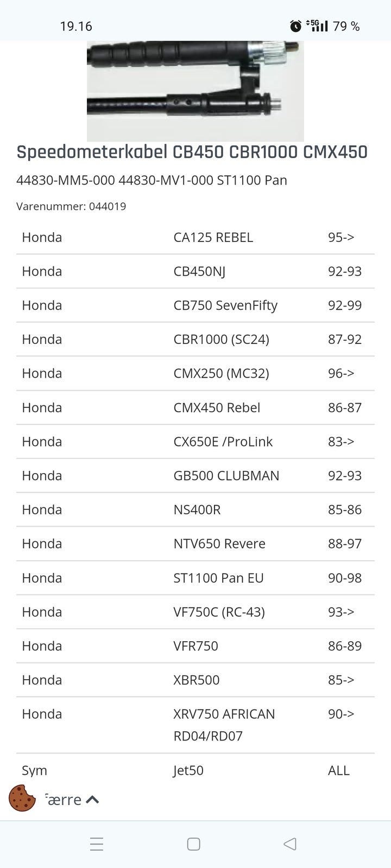Tap the alarm clock status icon
Image resolution: width=391 pixels, height=868 pixels.
[295, 25]
